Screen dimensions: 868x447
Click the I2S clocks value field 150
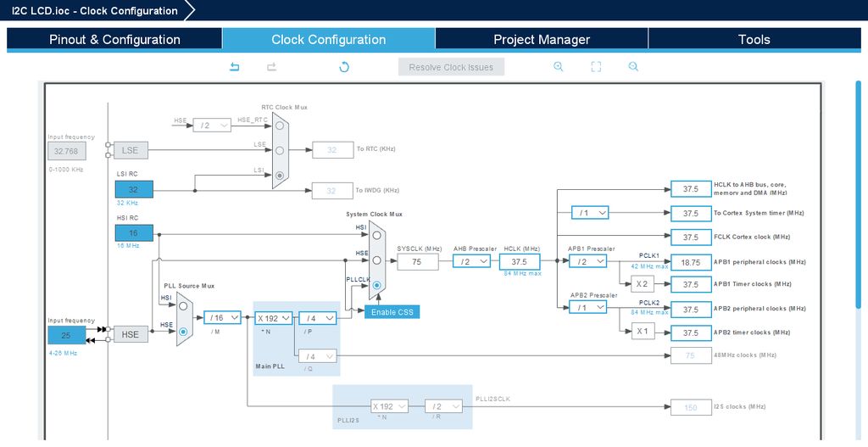click(x=691, y=408)
